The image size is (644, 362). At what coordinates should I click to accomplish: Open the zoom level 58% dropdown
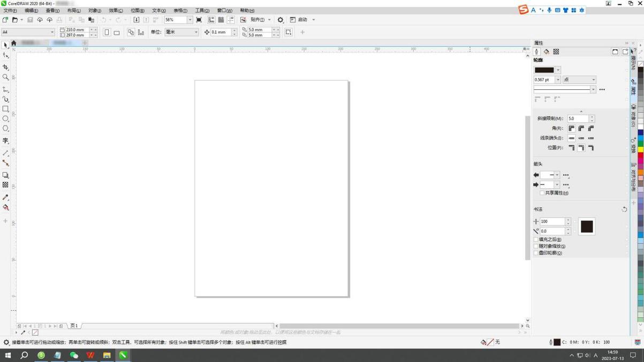coord(190,20)
